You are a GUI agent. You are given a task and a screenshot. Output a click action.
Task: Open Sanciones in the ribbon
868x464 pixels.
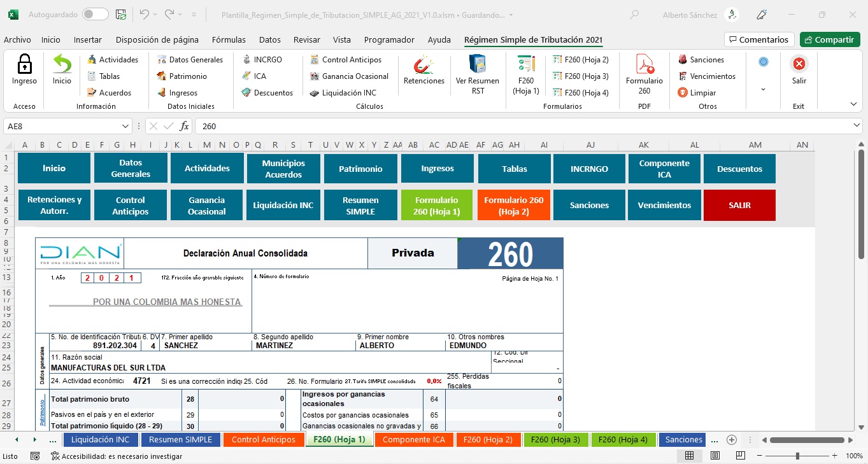pos(701,60)
